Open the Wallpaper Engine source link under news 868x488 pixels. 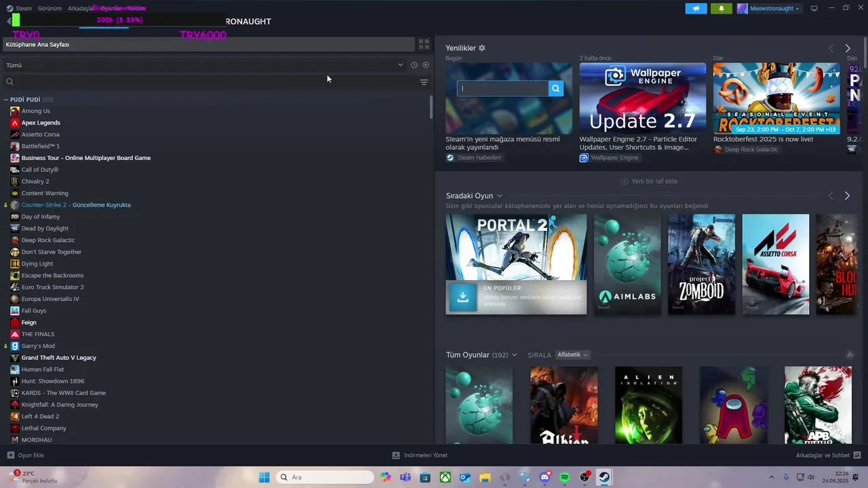609,158
